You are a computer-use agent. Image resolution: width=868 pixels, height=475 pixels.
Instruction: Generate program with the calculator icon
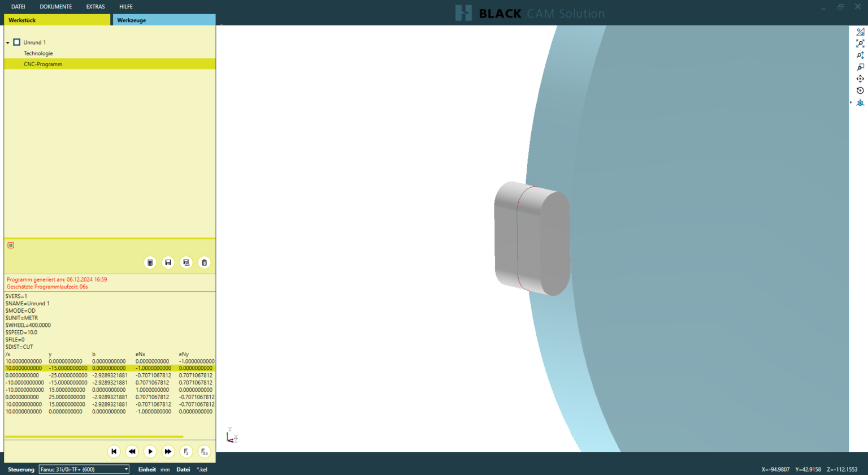(150, 262)
